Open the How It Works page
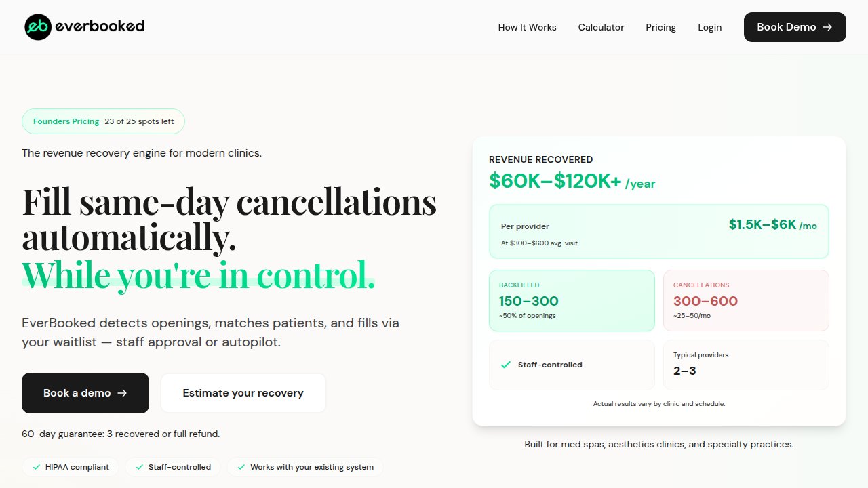The height and width of the screenshot is (488, 868). coord(527,27)
